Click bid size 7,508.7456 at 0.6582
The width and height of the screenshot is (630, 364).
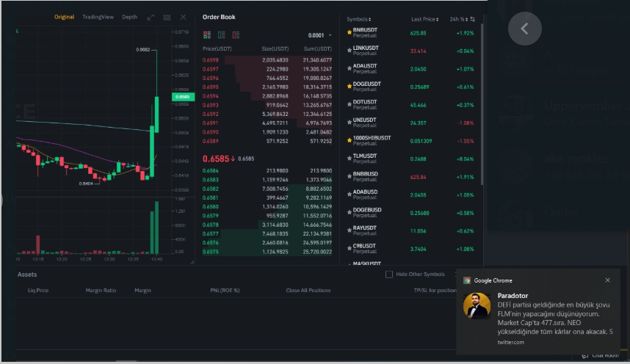(x=275, y=189)
